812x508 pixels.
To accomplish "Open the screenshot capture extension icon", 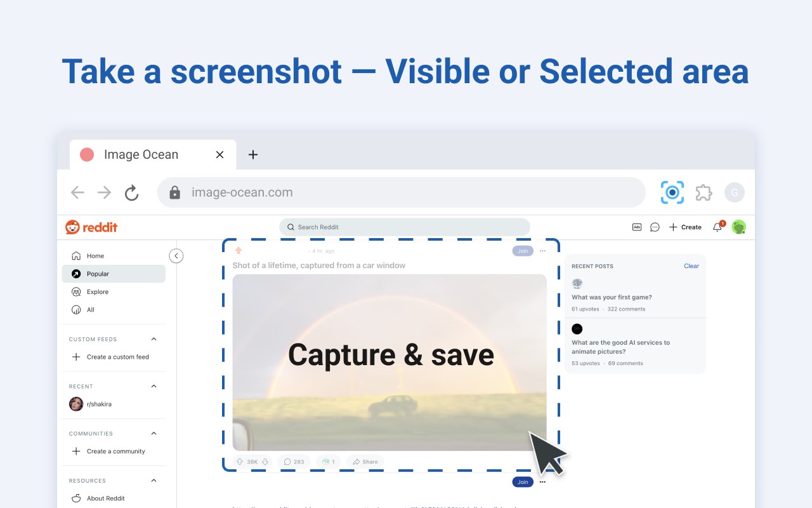I will [672, 192].
